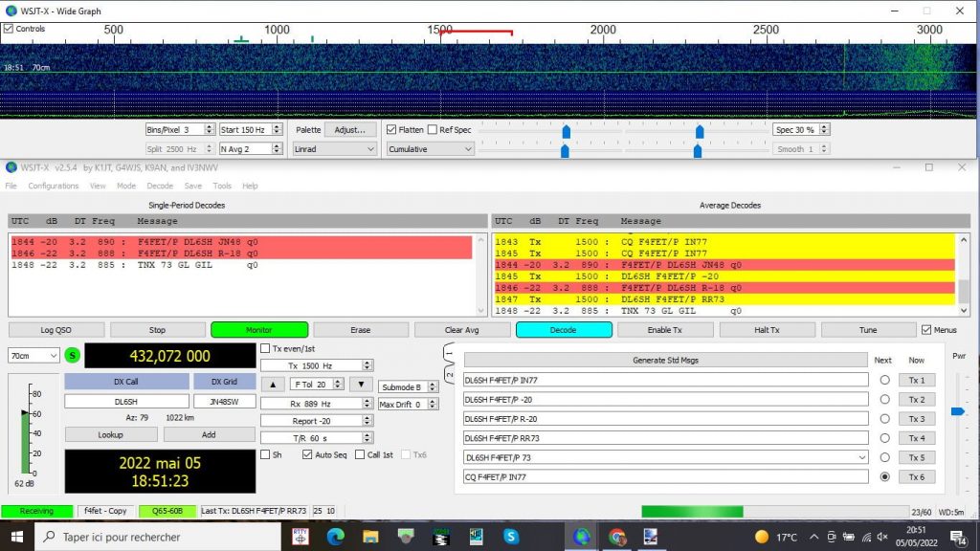This screenshot has height=551, width=980.
Task: Click the down triangle frequency shift button
Action: click(x=361, y=385)
